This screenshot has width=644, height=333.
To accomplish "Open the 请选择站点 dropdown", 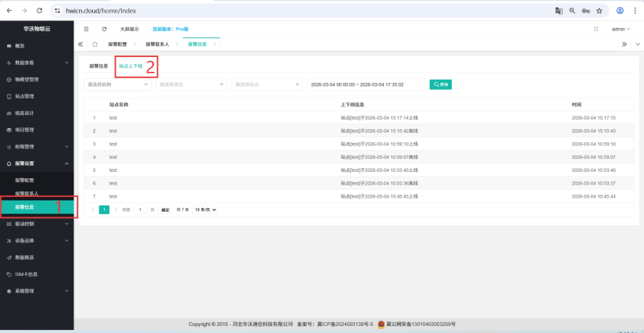I will 265,84.
